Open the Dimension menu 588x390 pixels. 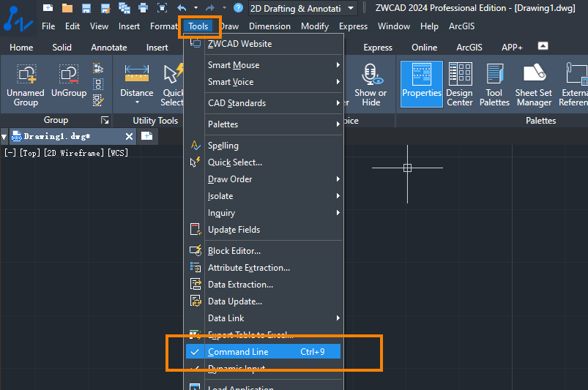[x=269, y=26]
